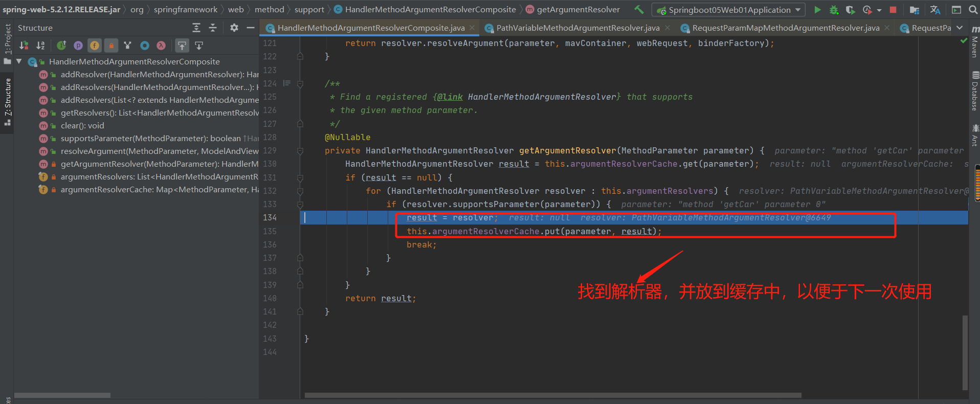The image size is (980, 404).
Task: Open the Run Anything icon
Action: pyautogui.click(x=956, y=10)
